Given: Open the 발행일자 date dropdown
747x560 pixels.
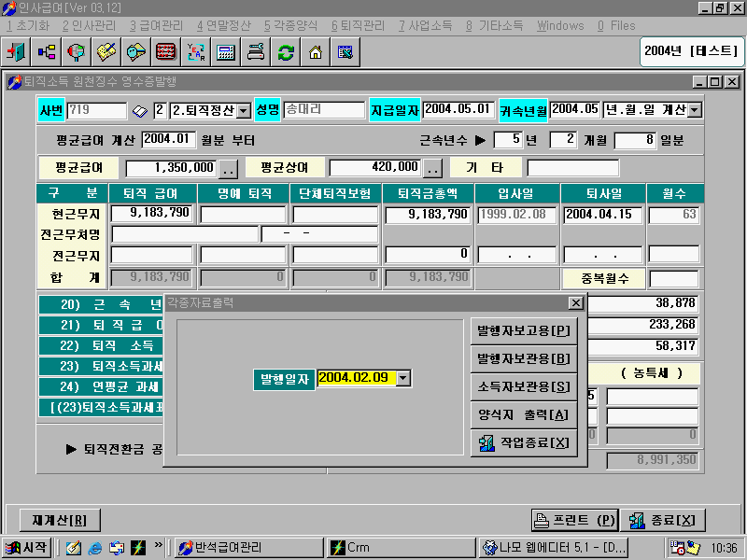Looking at the screenshot, I should [x=403, y=379].
